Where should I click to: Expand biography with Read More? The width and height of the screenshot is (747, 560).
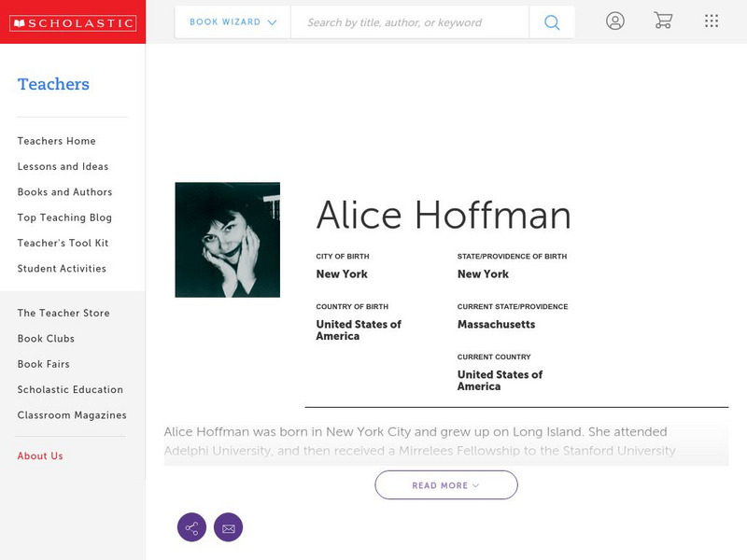445,485
